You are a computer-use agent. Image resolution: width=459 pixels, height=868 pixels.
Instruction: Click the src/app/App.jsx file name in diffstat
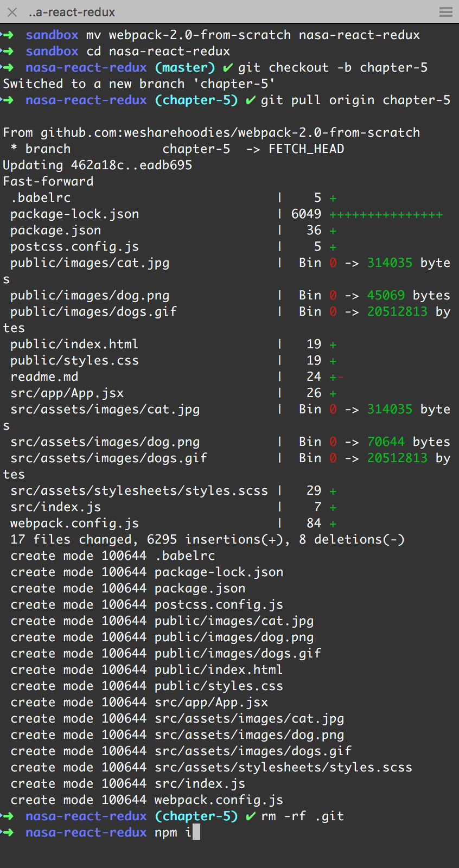click(x=67, y=393)
